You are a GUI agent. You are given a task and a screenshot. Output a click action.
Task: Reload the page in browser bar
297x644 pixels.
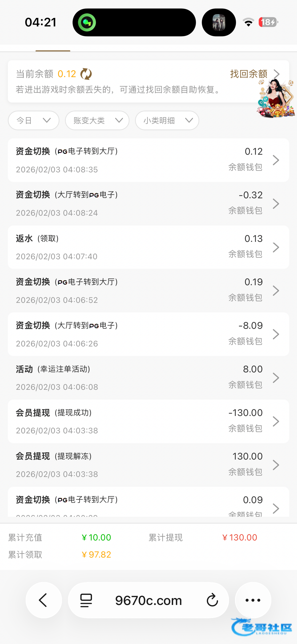pos(212,600)
